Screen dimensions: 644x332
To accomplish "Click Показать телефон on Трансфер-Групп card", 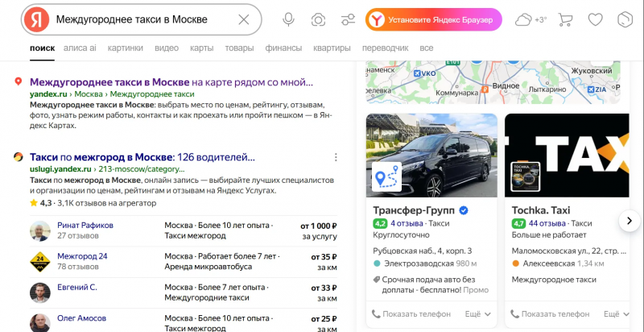I will 411,314.
